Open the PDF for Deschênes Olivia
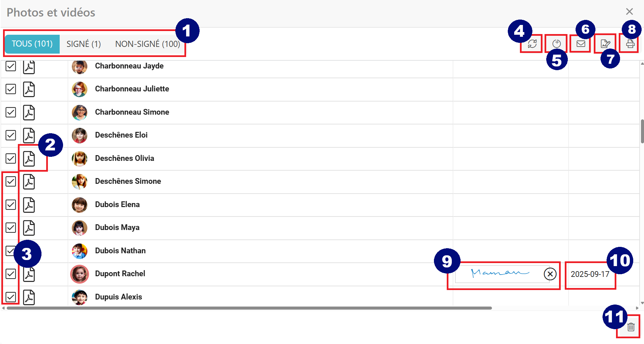The width and height of the screenshot is (644, 344). [29, 159]
